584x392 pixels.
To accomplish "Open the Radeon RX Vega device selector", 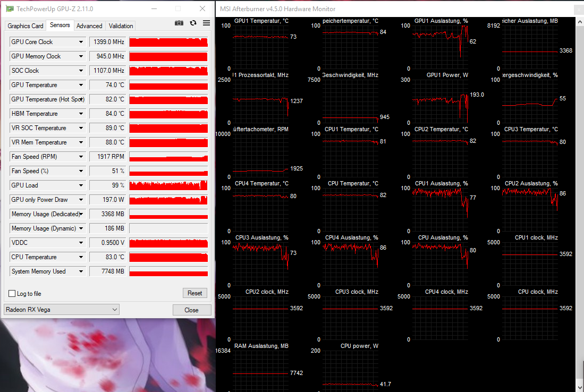I will click(x=62, y=309).
